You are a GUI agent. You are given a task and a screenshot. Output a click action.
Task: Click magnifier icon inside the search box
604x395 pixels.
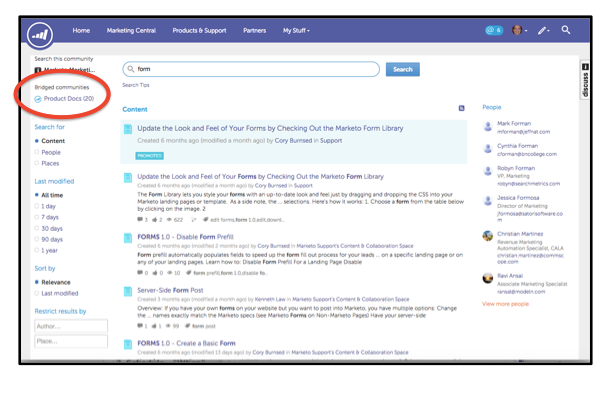[x=131, y=69]
